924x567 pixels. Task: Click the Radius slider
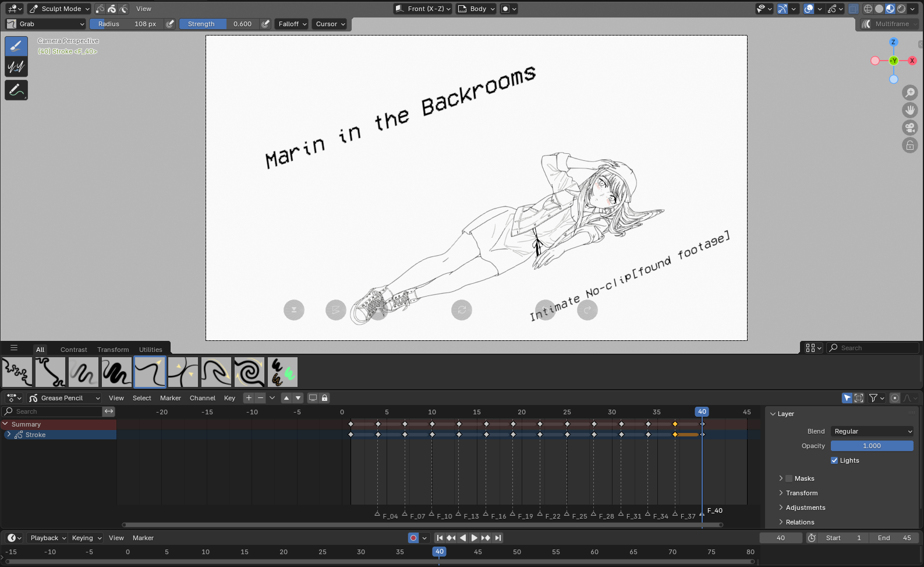127,24
